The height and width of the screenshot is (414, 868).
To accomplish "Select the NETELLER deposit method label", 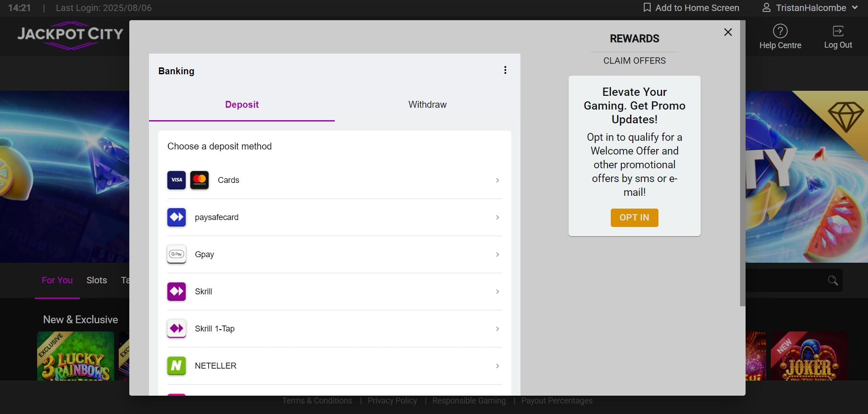I will click(x=216, y=366).
